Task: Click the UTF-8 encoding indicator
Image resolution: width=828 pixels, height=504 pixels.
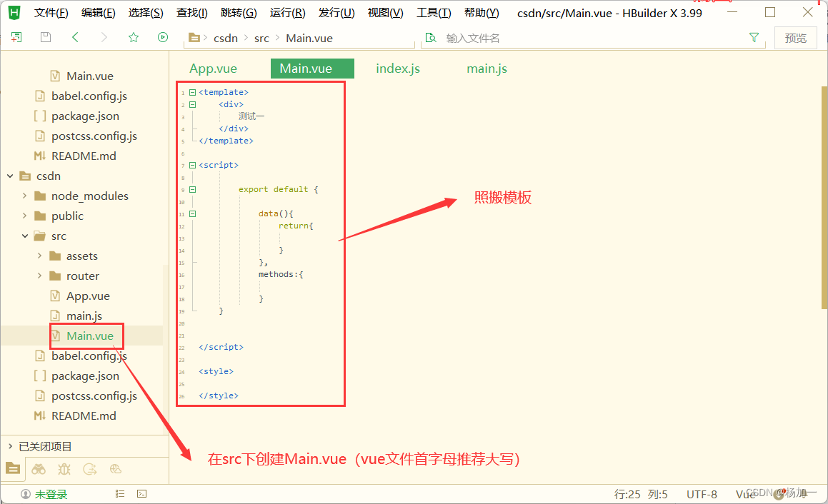Action: pyautogui.click(x=702, y=495)
